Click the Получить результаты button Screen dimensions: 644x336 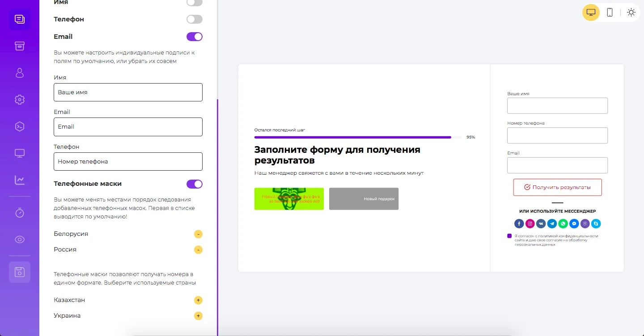click(x=557, y=187)
